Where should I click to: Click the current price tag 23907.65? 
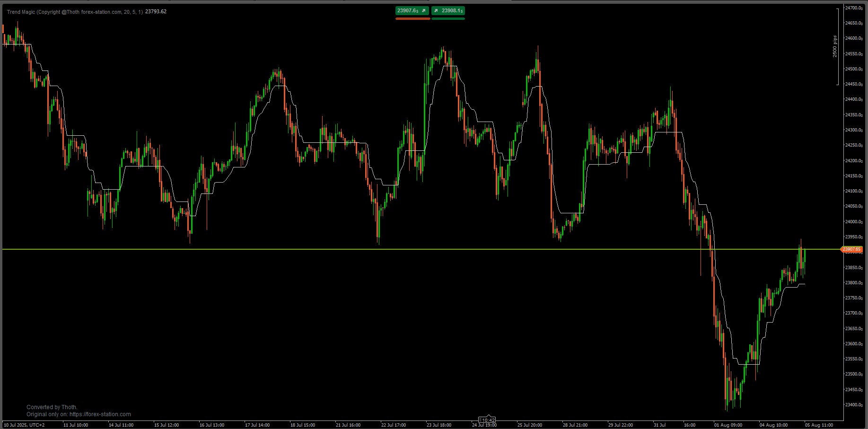[x=852, y=249]
